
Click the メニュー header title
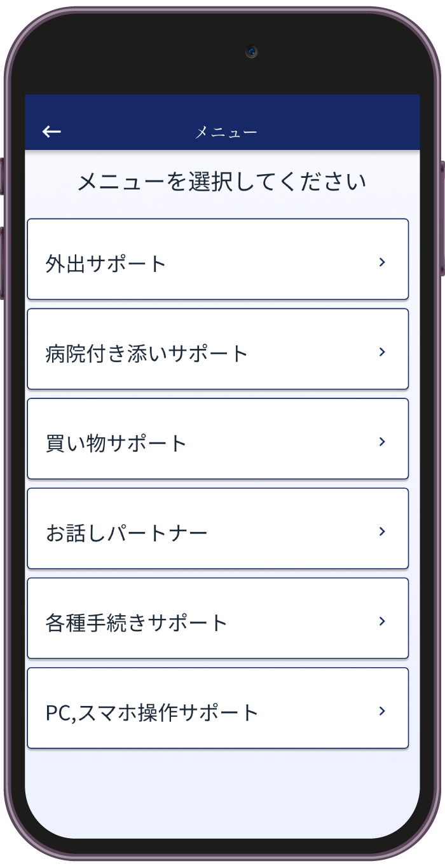click(226, 132)
